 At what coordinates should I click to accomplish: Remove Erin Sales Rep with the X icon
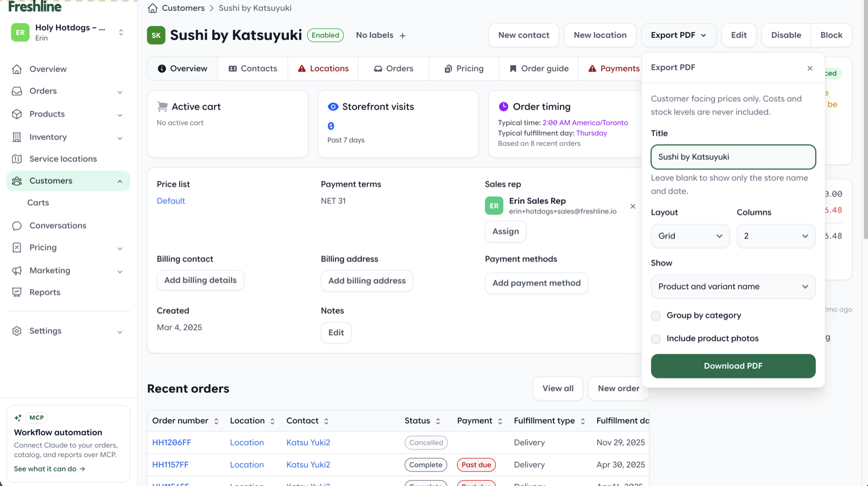(x=633, y=206)
